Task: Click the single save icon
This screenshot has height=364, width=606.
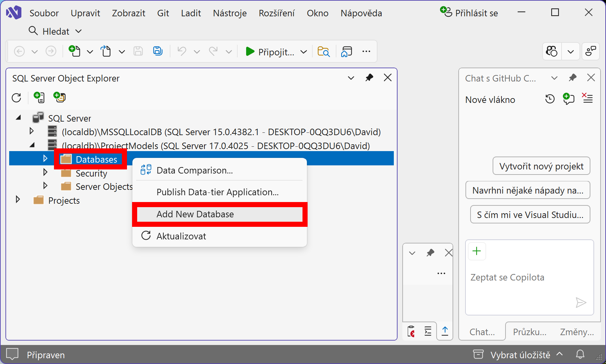Action: 138,51
